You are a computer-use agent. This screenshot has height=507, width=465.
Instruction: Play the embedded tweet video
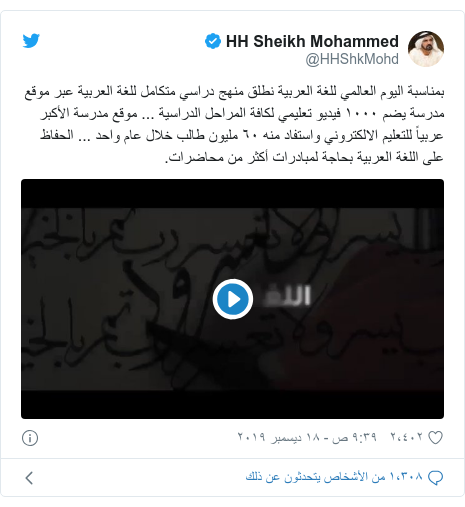click(x=233, y=299)
